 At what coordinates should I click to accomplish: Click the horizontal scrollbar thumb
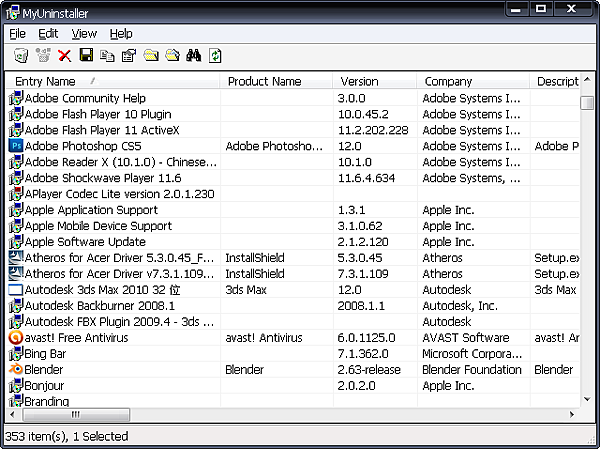pyautogui.click(x=76, y=414)
